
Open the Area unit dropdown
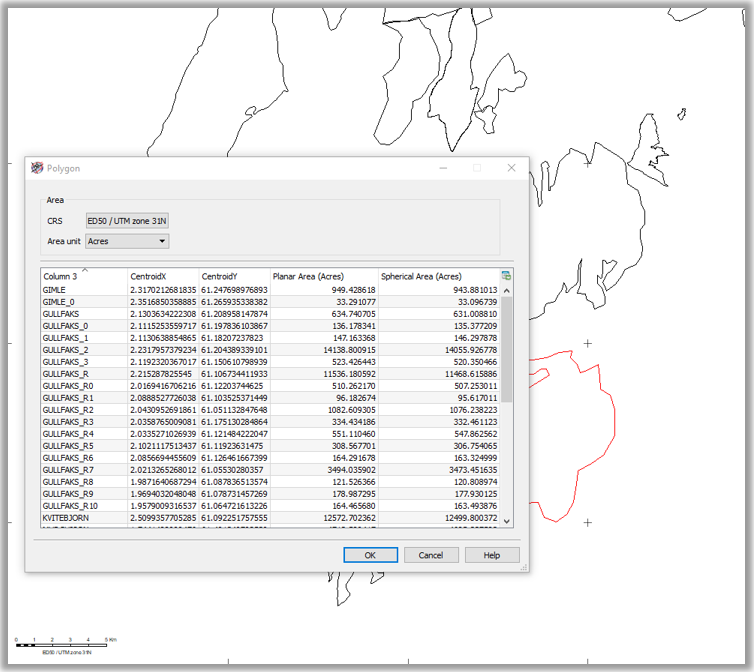pyautogui.click(x=127, y=241)
